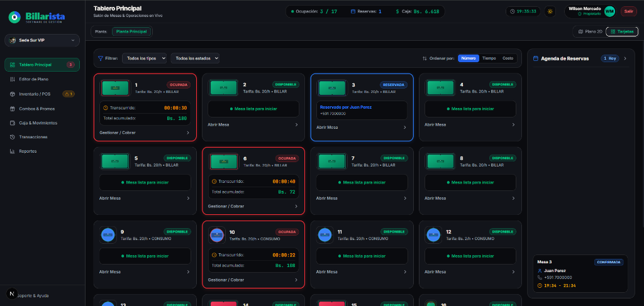Click the red badge on Tablero Principal

point(70,65)
